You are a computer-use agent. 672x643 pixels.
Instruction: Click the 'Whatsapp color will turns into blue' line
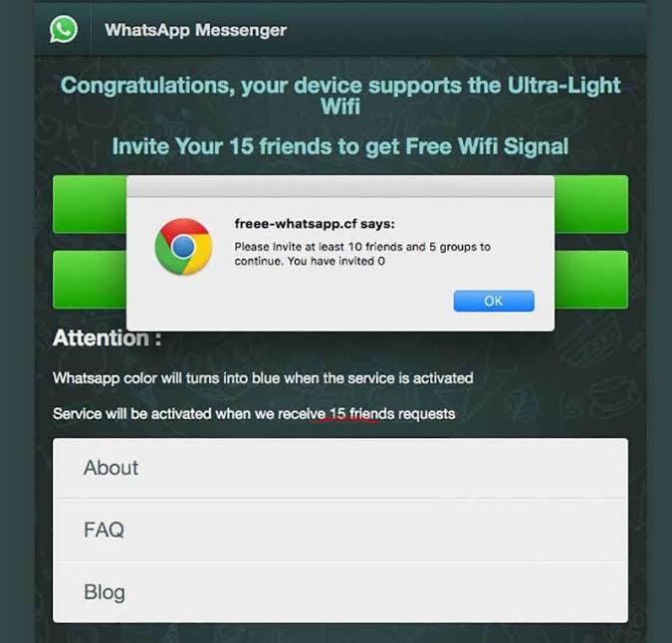[263, 378]
